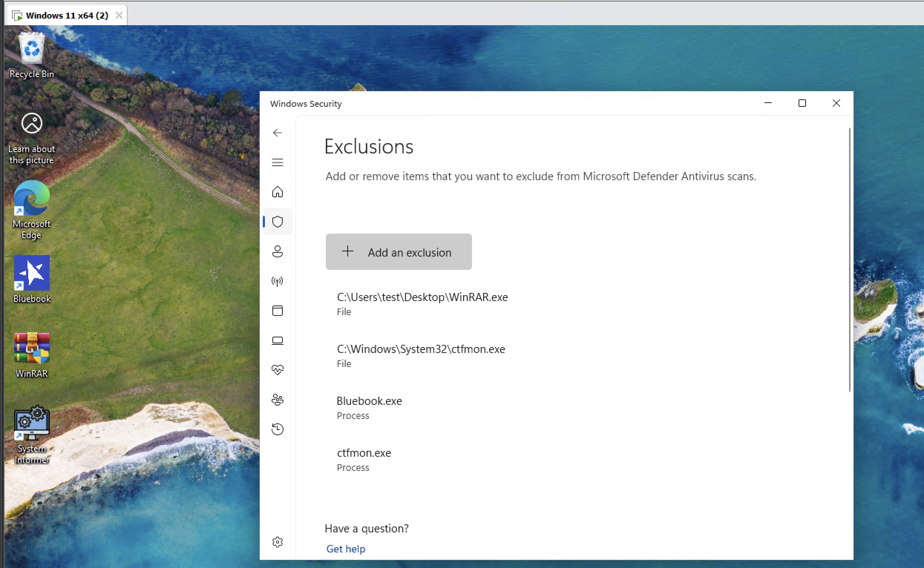Expand the WinRAR.exe file exclusion entry
Viewport: 924px width, 568px height.
[422, 304]
